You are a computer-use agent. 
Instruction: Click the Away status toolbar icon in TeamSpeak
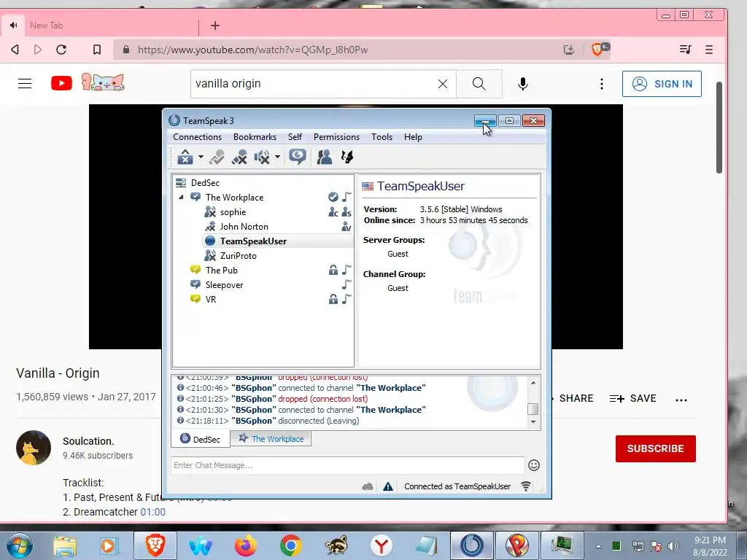185,157
